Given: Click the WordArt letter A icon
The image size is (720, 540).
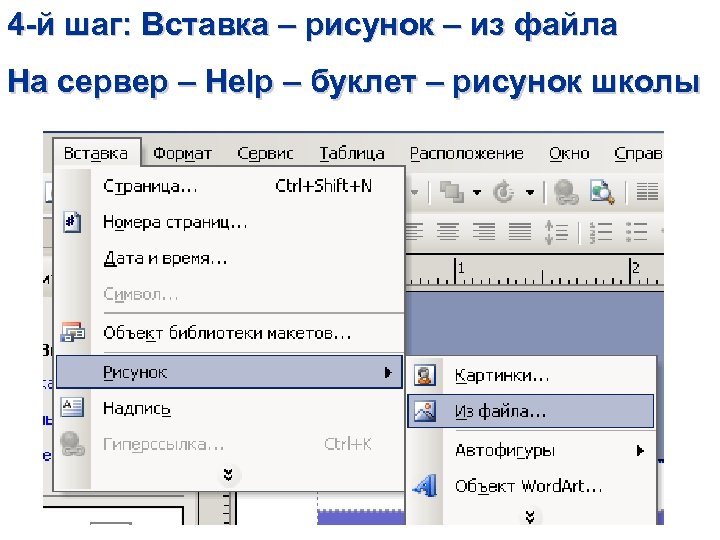Looking at the screenshot, I should [425, 485].
